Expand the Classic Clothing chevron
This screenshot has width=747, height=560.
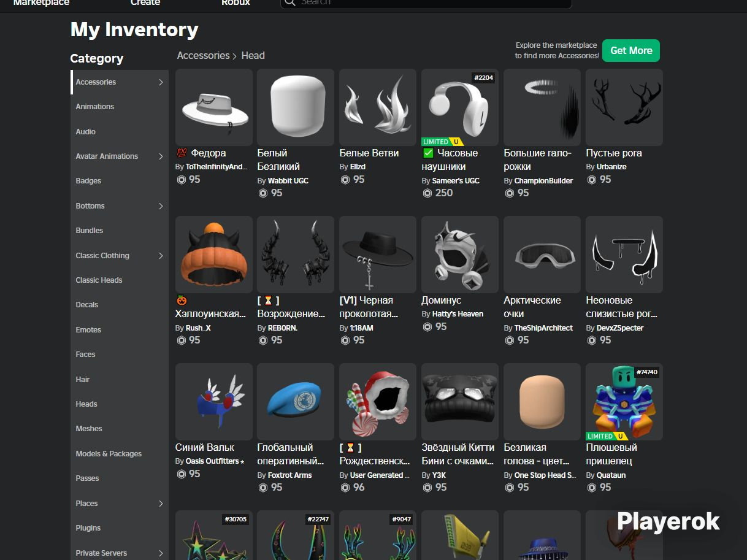pyautogui.click(x=161, y=256)
